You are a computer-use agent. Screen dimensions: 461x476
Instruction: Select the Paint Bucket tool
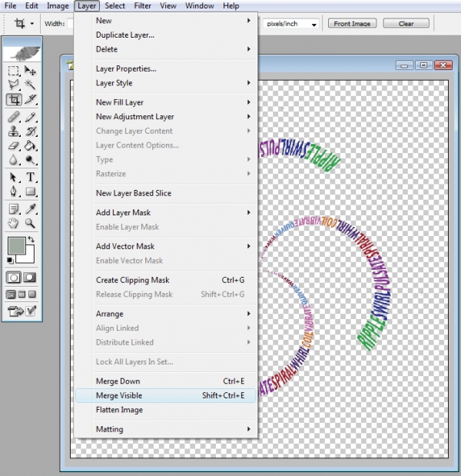click(30, 145)
